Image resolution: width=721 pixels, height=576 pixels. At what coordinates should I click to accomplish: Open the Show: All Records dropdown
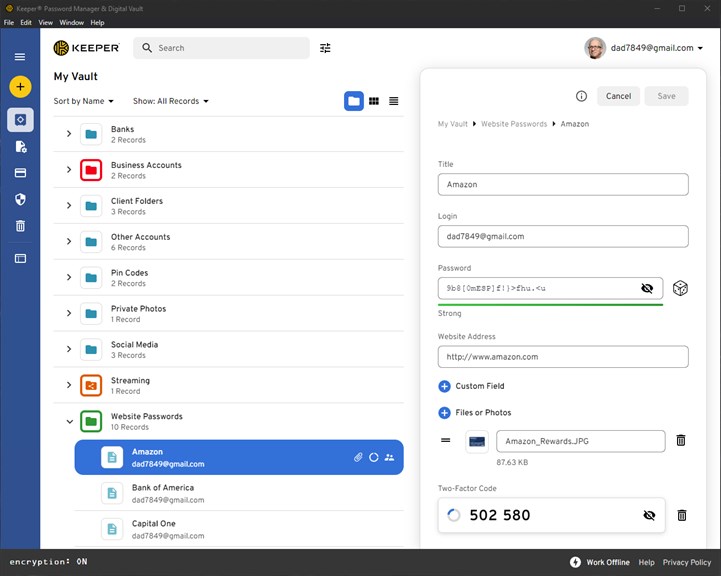coord(171,101)
